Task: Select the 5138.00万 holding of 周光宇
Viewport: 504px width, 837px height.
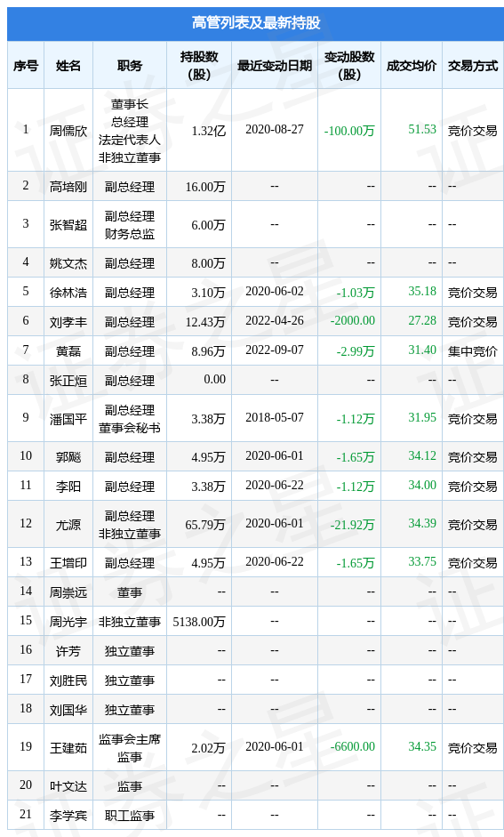Action: coord(199,622)
